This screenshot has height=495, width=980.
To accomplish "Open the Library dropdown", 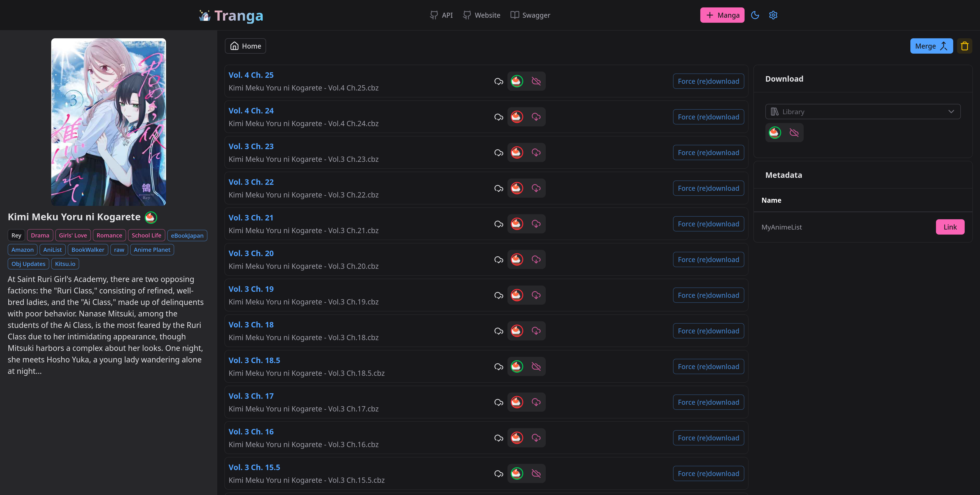I will tap(862, 112).
